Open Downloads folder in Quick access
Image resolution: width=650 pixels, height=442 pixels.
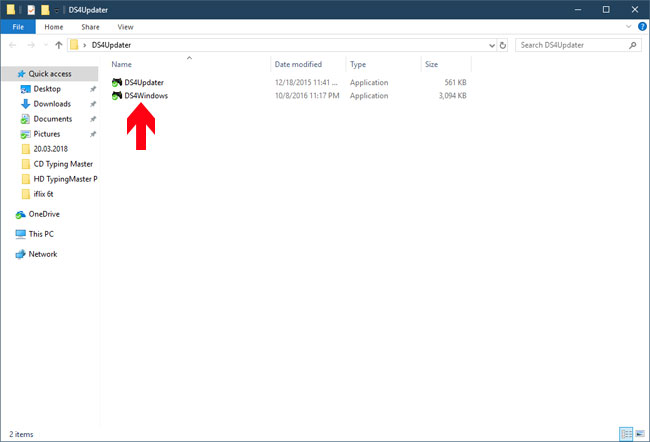(52, 104)
